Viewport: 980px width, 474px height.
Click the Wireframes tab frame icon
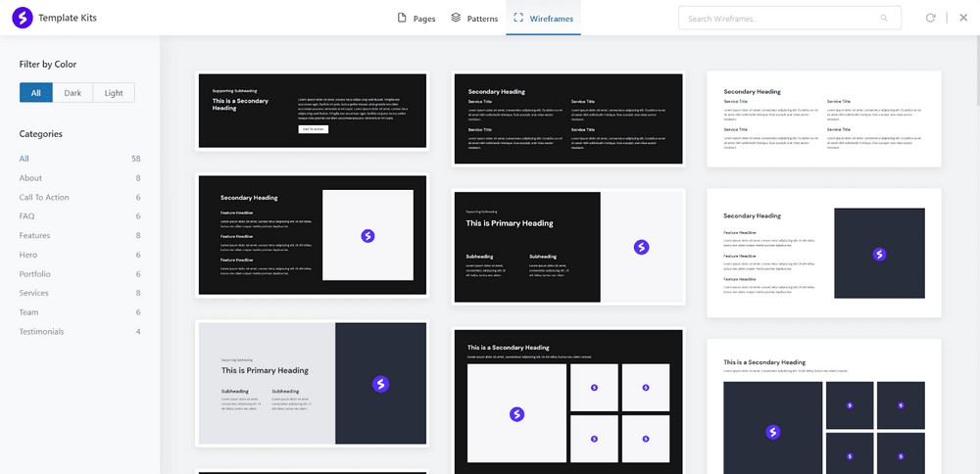518,18
